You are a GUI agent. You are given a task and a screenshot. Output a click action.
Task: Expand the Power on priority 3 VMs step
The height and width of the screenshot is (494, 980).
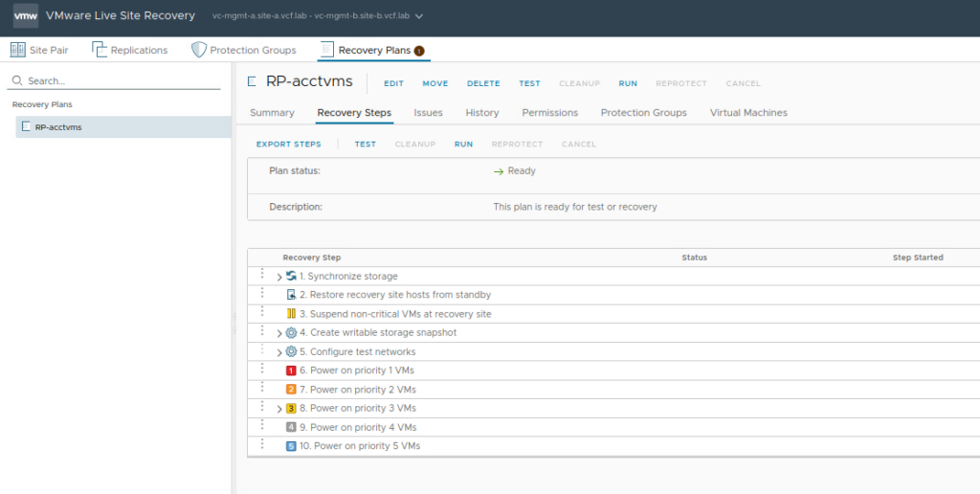(279, 409)
